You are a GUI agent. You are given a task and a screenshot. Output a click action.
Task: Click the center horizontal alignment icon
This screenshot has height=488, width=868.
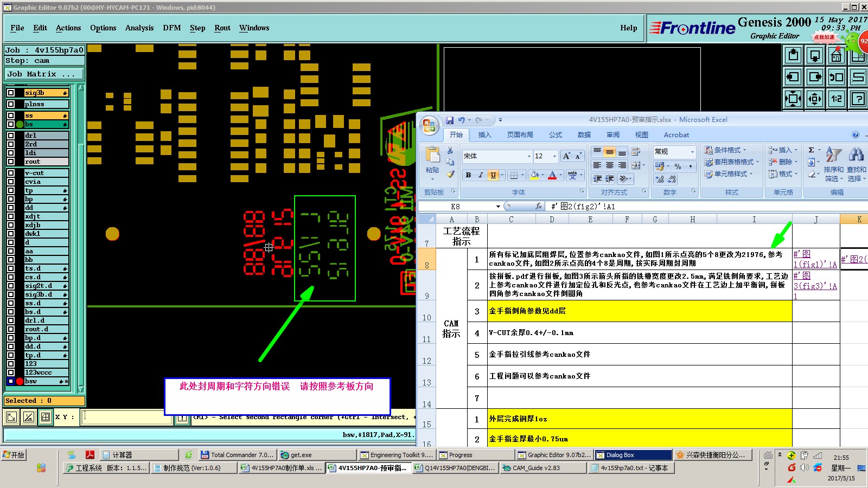click(610, 165)
